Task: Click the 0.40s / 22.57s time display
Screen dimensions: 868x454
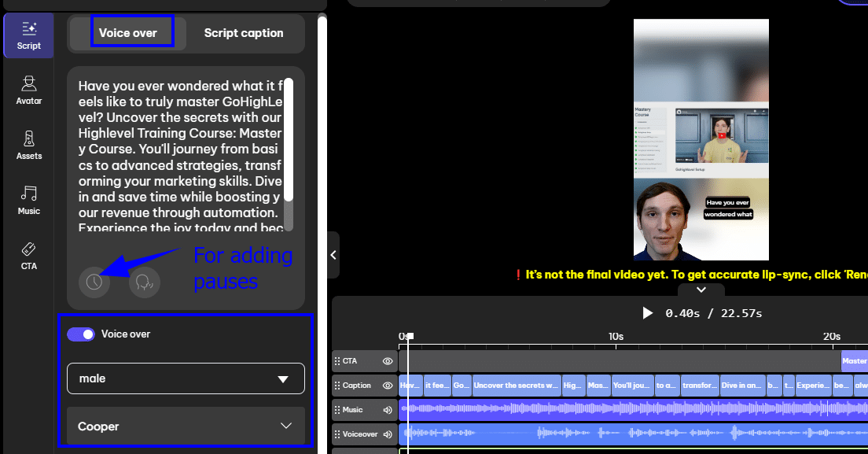Action: click(x=714, y=313)
